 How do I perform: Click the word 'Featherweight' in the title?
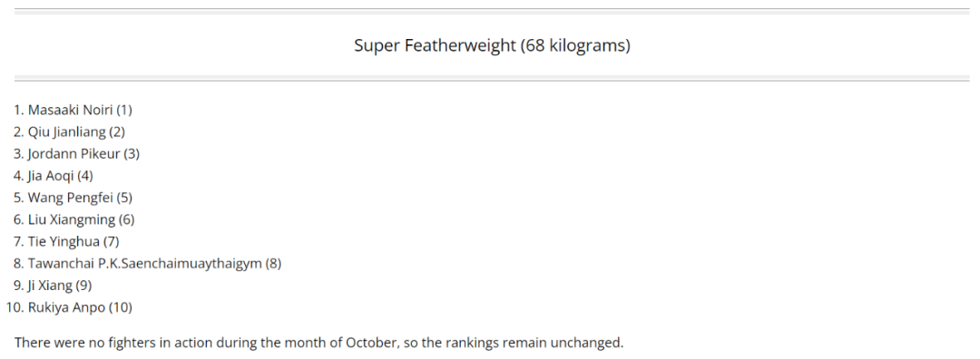pos(461,45)
